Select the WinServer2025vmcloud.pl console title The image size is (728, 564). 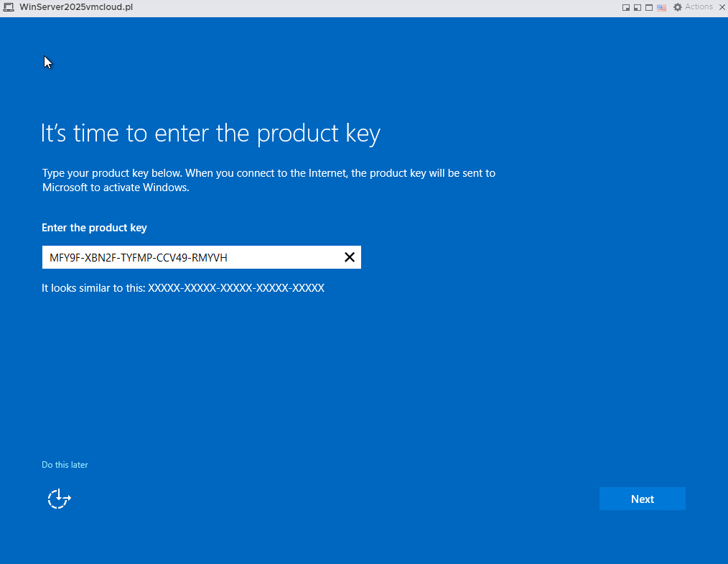[76, 7]
